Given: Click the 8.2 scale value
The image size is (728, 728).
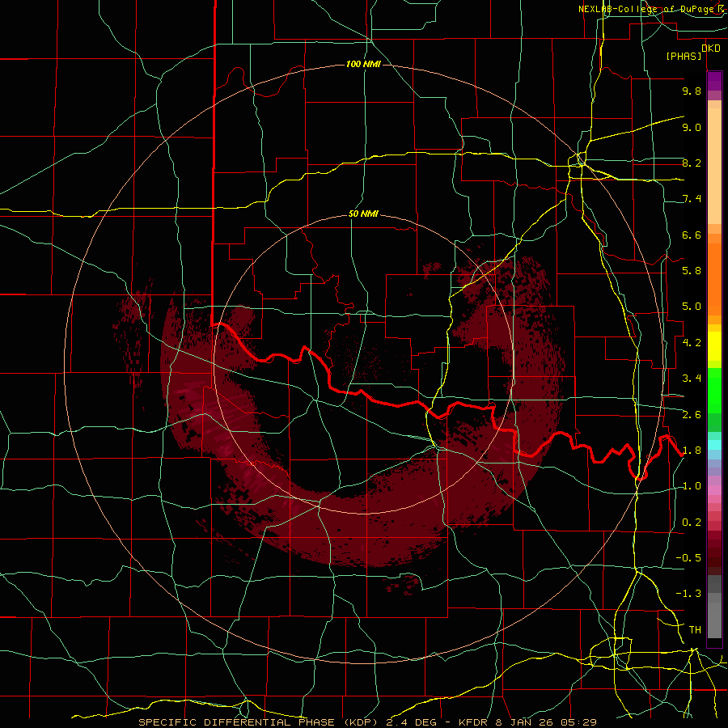Looking at the screenshot, I should (x=692, y=163).
